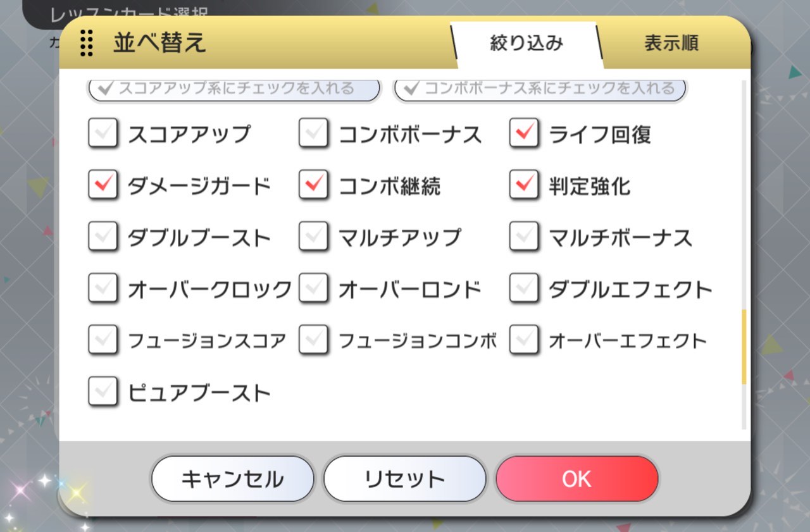Uncheck the ライフ回復 checkbox
The image size is (810, 532).
pos(525,134)
